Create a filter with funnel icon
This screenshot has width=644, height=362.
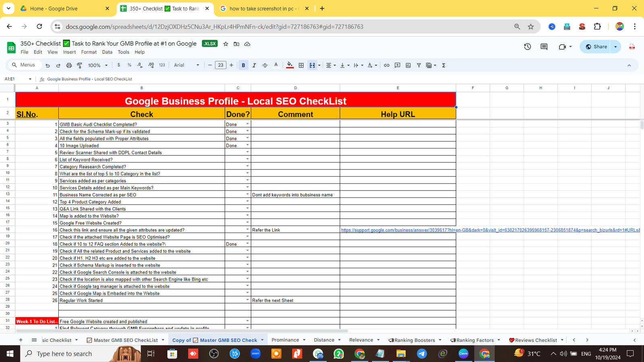pyautogui.click(x=419, y=65)
